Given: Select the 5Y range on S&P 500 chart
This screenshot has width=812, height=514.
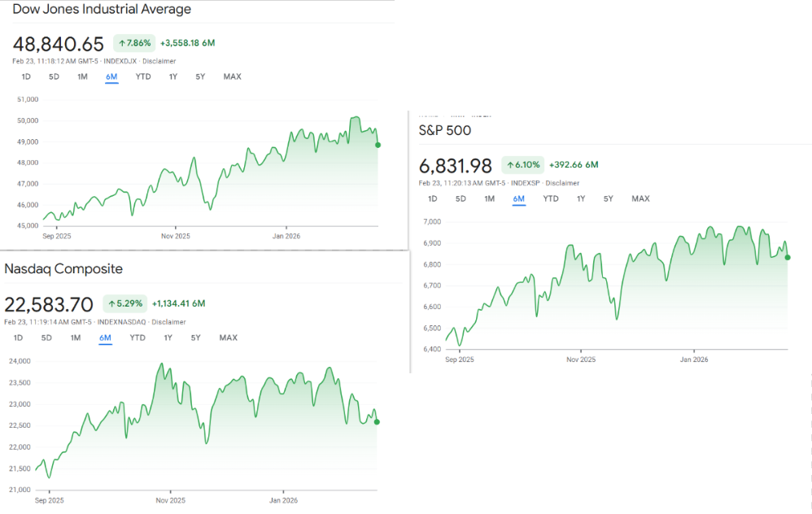Looking at the screenshot, I should (x=608, y=199).
